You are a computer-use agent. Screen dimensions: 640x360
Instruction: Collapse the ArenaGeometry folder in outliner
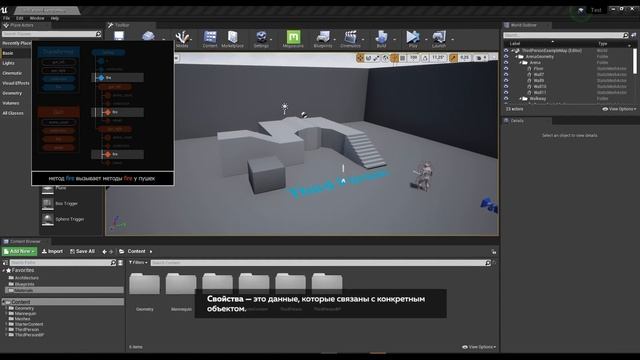pyautogui.click(x=516, y=57)
